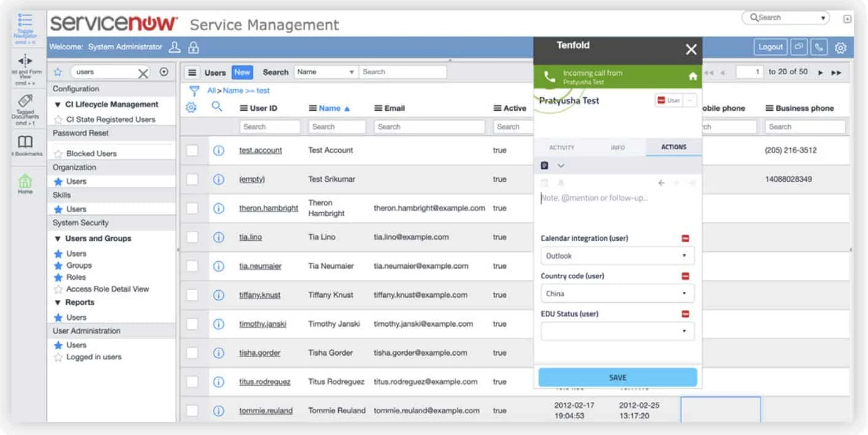Click the circle target icon beside the navigator filter
The image size is (868, 435).
(164, 72)
